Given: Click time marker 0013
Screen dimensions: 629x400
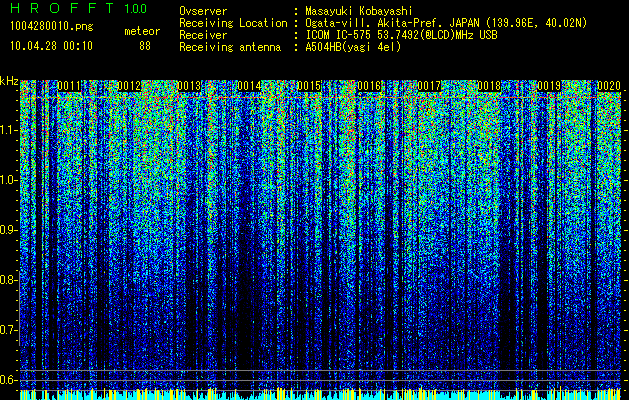Looking at the screenshot, I should (x=189, y=86).
